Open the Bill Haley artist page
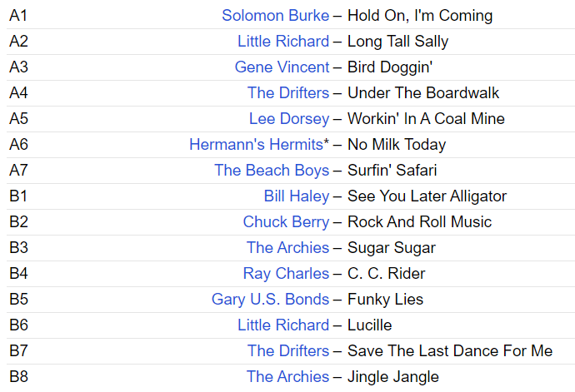Screen dimensions: 575x392 (297, 196)
